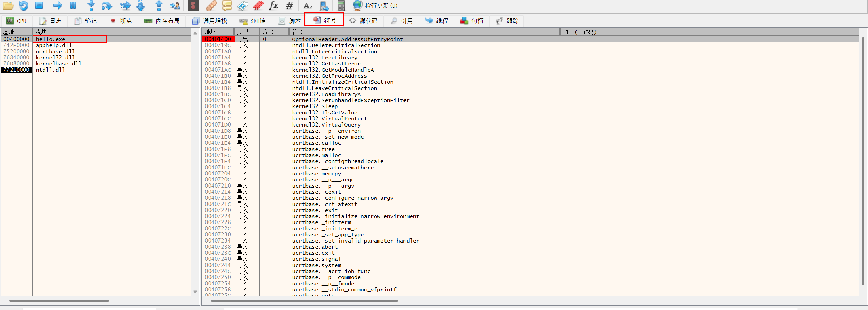868x310 pixels.
Task: Go to the SEH链 tab
Action: coord(252,21)
